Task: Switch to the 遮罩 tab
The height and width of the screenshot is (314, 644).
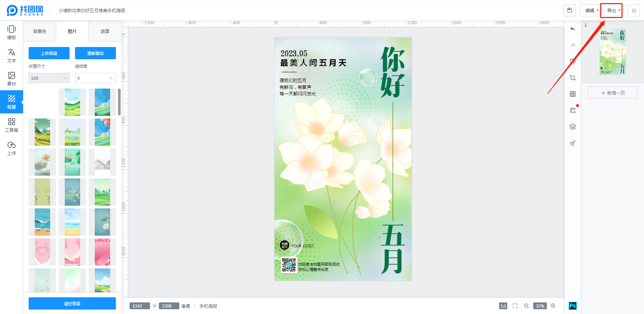Action: pyautogui.click(x=105, y=31)
